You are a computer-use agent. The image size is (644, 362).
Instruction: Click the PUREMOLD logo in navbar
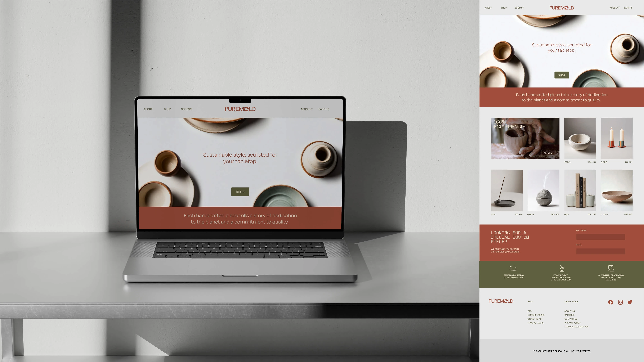pyautogui.click(x=562, y=8)
